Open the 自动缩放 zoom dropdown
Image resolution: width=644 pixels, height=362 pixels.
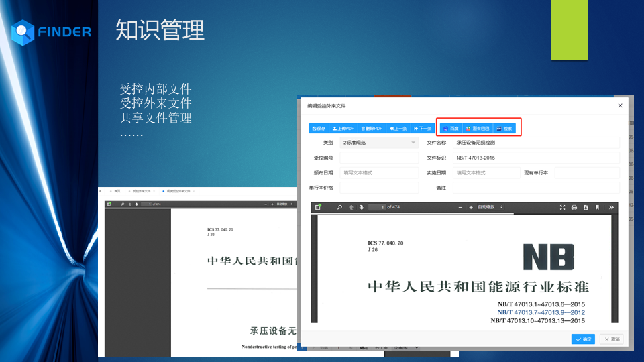pyautogui.click(x=490, y=208)
